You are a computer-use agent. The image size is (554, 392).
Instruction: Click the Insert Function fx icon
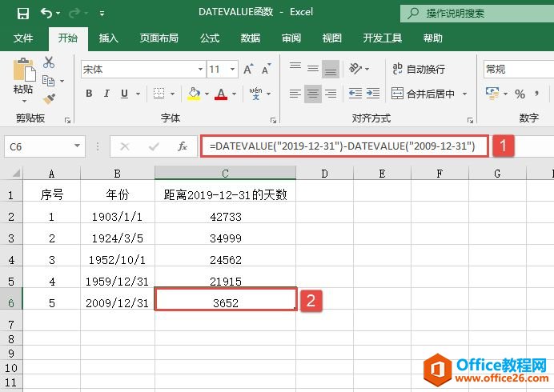coord(183,146)
